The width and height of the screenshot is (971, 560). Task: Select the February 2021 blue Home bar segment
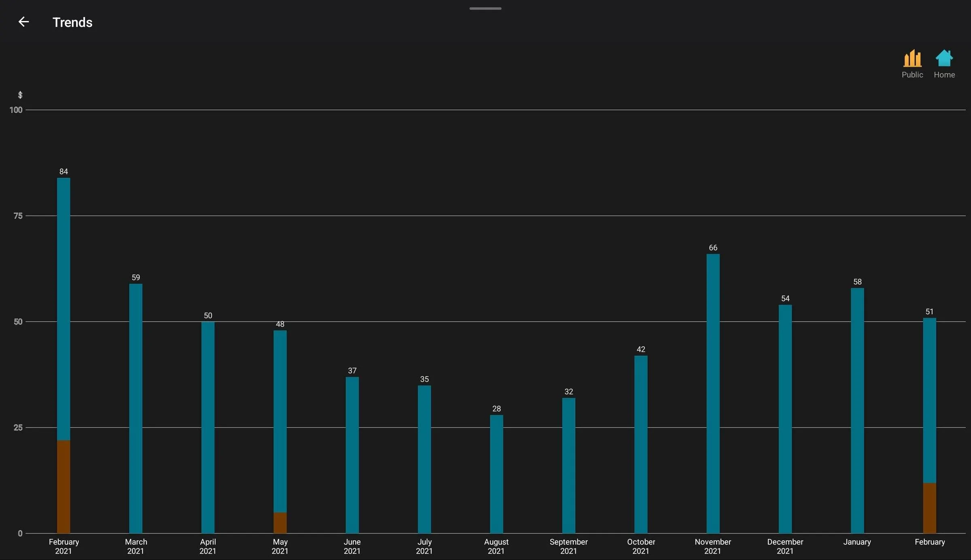pyautogui.click(x=64, y=309)
